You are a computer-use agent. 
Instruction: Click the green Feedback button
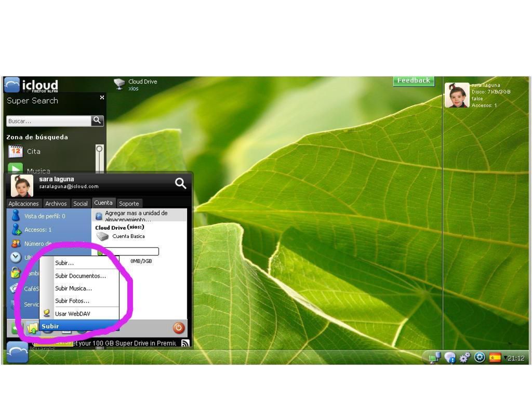click(414, 81)
